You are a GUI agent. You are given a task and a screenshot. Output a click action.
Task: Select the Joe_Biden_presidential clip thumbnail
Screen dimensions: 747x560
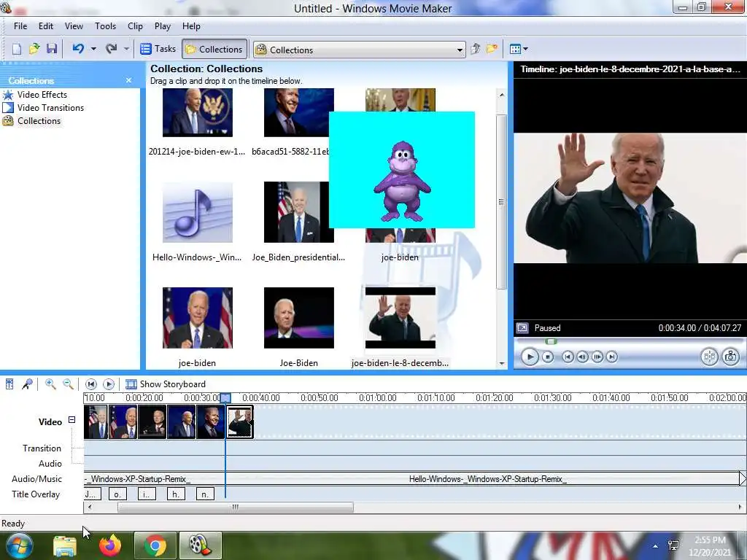pos(296,212)
